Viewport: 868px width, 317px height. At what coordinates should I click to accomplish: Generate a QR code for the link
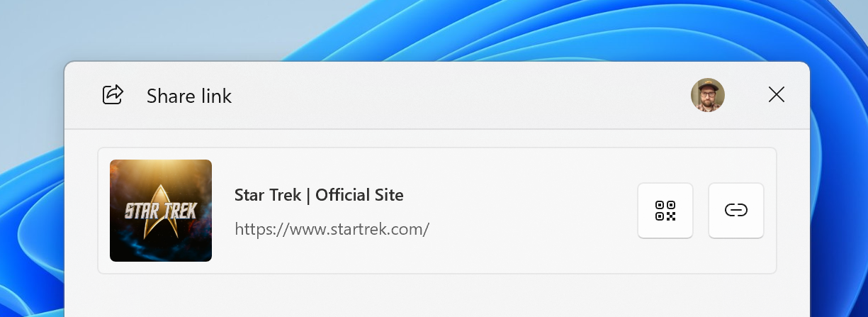coord(665,211)
